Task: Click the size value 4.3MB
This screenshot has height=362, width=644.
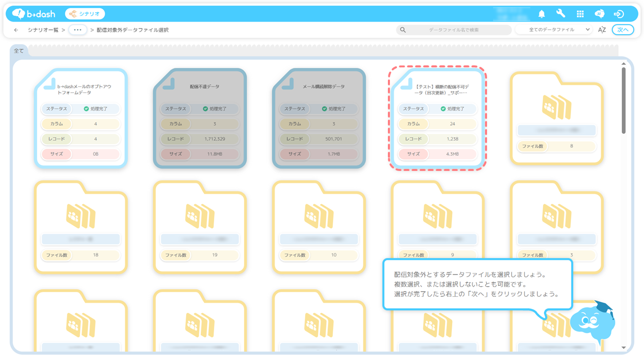Action: tap(452, 154)
